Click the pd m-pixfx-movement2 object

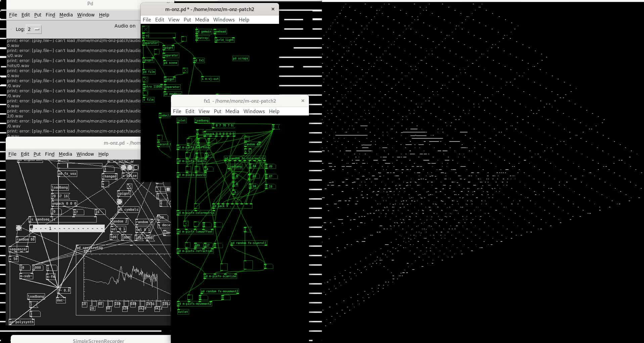(194, 304)
